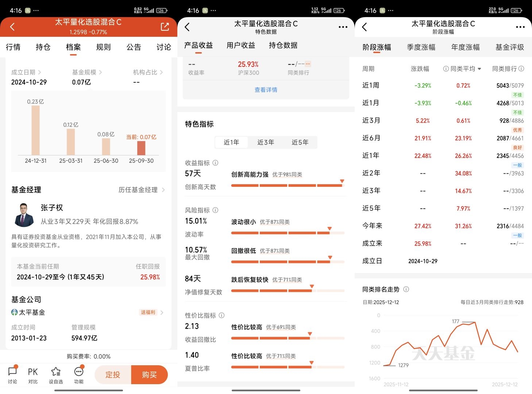
Task: Tap 创新高天数 rating progress bar
Action: coord(288,185)
